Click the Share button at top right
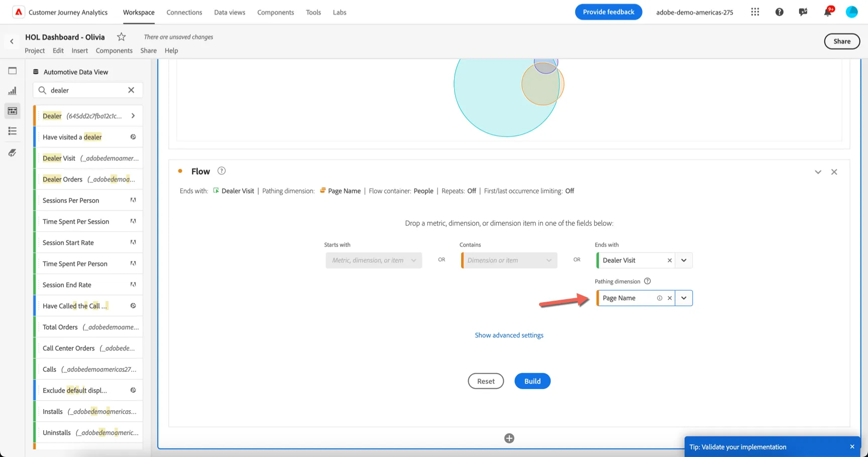The height and width of the screenshot is (457, 868). click(842, 41)
